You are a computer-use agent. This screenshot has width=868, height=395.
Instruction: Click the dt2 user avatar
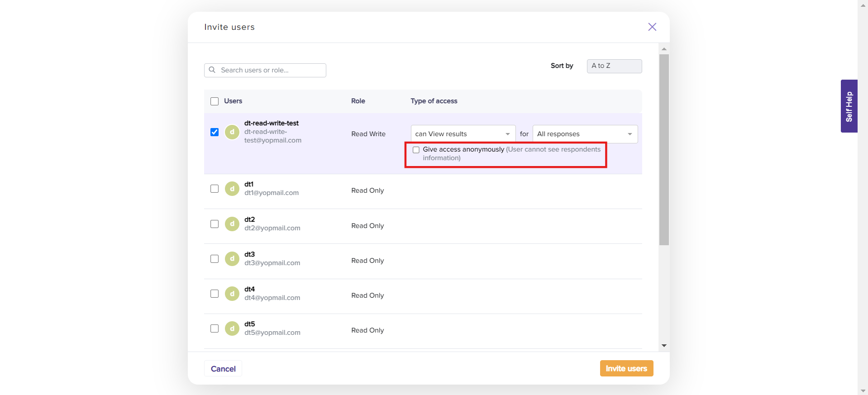[232, 224]
